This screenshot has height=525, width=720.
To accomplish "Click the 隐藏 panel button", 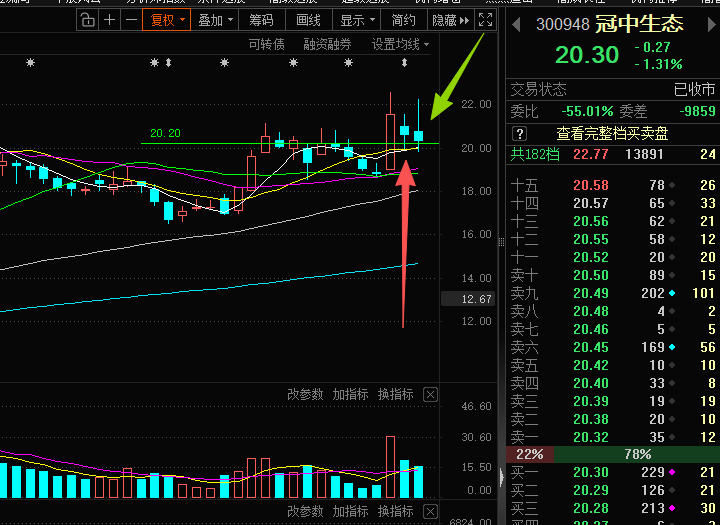I will coord(450,20).
